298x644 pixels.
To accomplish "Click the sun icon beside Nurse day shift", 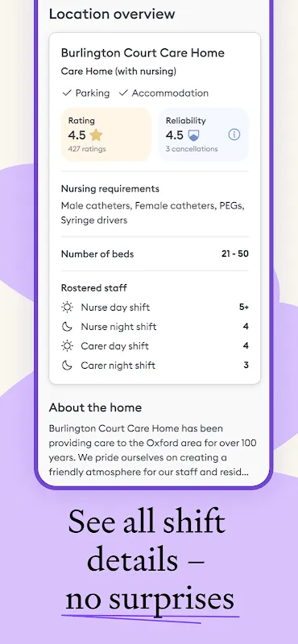I will 67,308.
